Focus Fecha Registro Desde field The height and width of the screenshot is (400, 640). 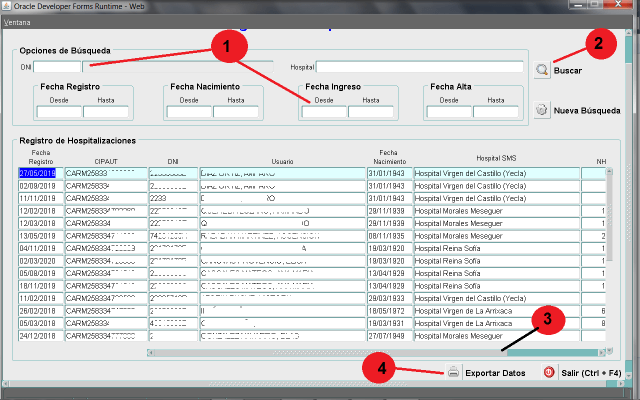(59, 112)
